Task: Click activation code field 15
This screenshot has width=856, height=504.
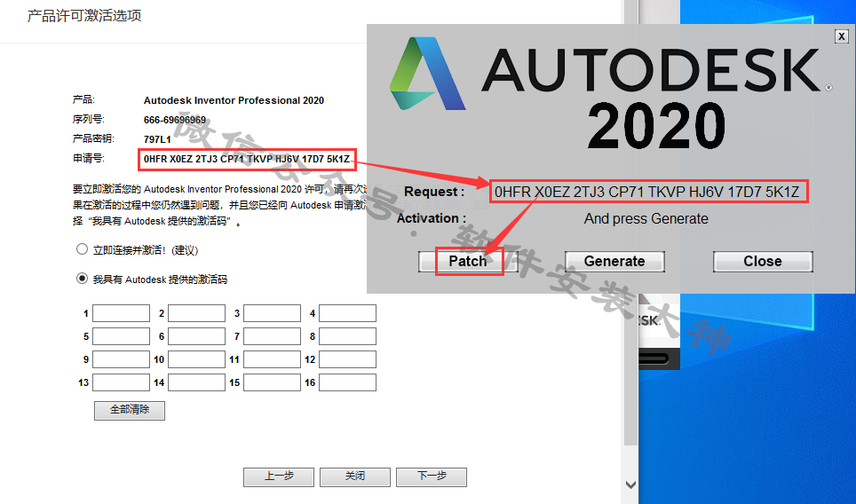Action: [x=272, y=382]
